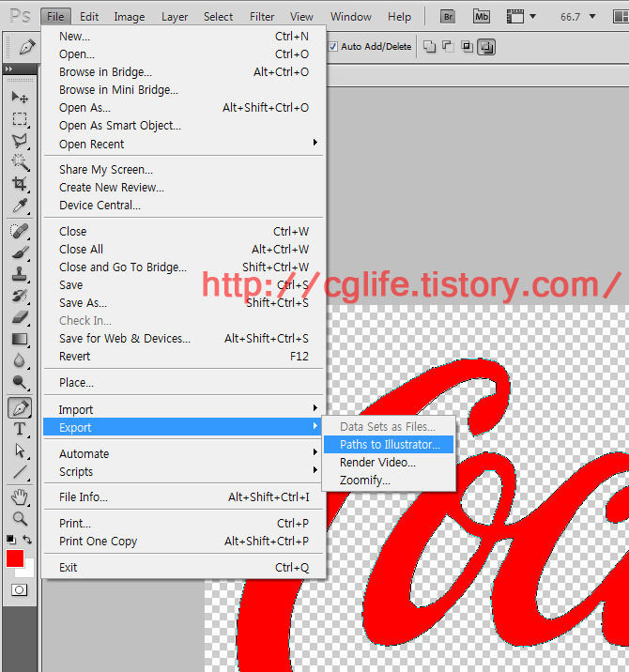Open the Edit menu

click(x=89, y=17)
